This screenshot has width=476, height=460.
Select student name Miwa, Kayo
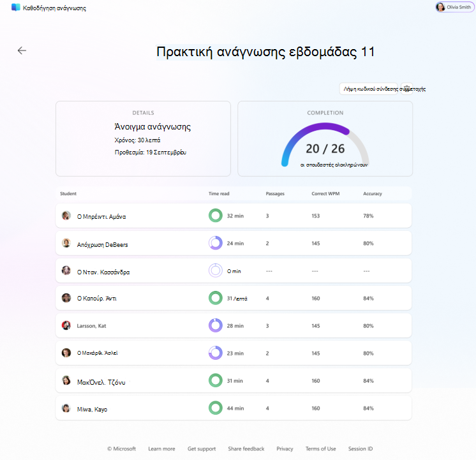(x=92, y=410)
